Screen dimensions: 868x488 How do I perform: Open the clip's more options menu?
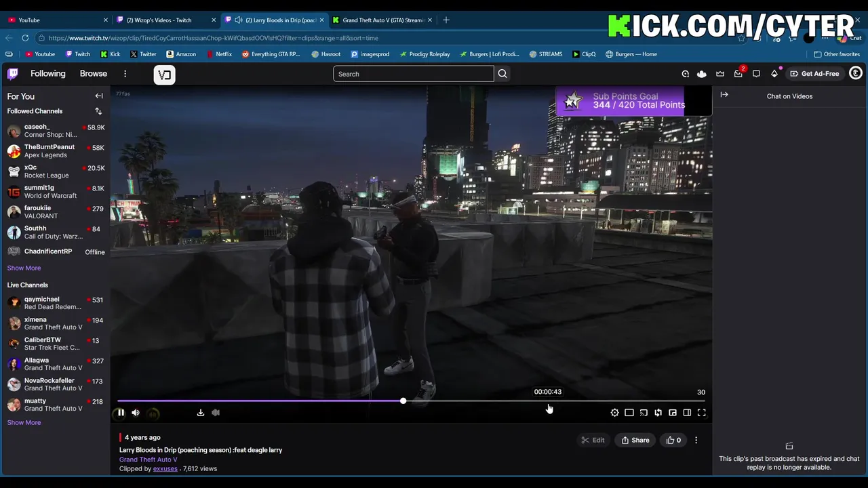point(696,441)
